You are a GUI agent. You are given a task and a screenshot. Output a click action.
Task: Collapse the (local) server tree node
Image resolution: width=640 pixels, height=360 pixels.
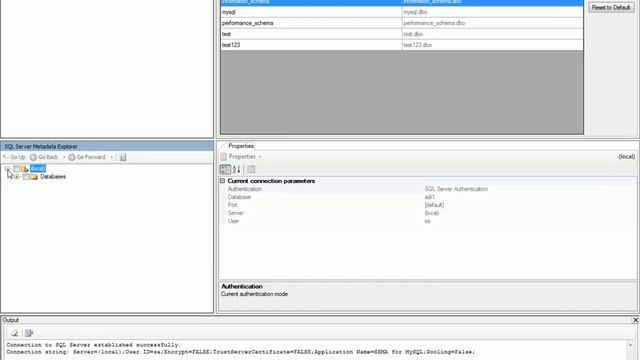[7, 169]
